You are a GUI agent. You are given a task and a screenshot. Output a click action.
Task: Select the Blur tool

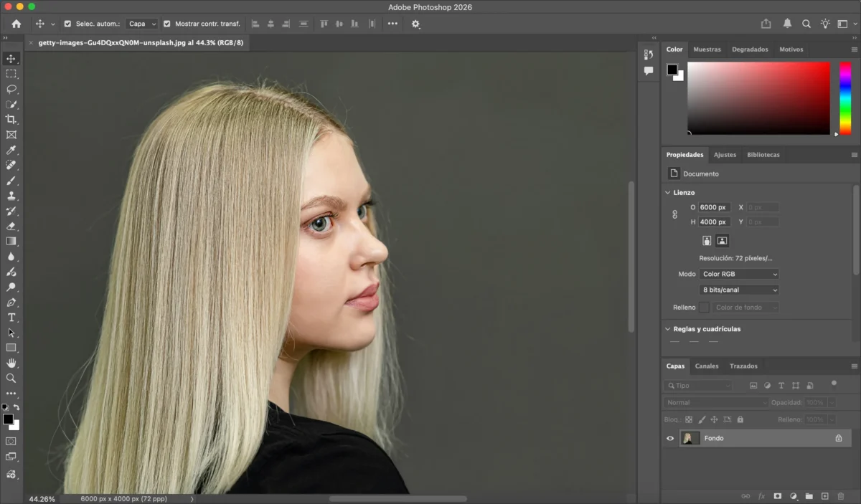click(x=11, y=256)
